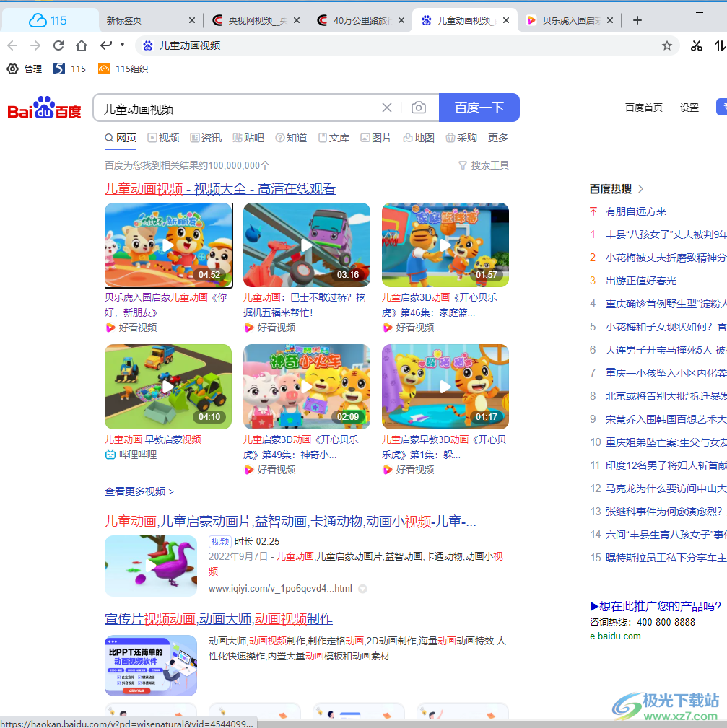The height and width of the screenshot is (728, 727).
Task: Close the 新标签页 tab
Action: (x=192, y=20)
